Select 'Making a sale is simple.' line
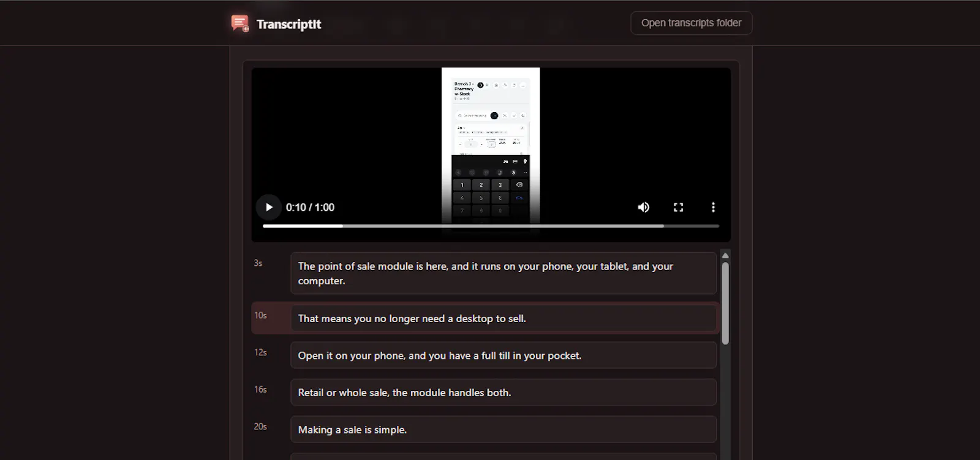 click(503, 429)
